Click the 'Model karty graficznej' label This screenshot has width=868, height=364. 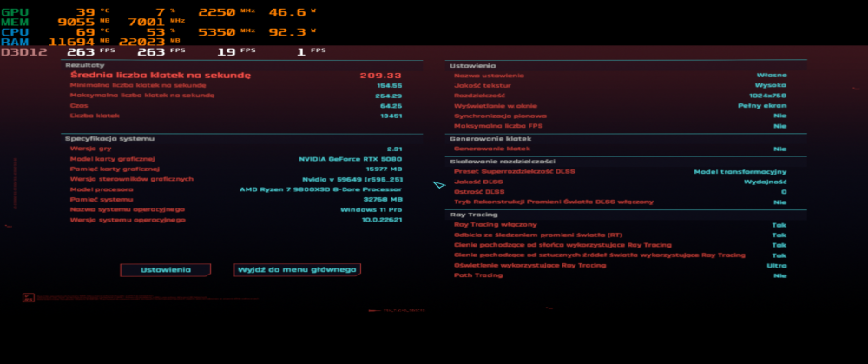pos(112,159)
